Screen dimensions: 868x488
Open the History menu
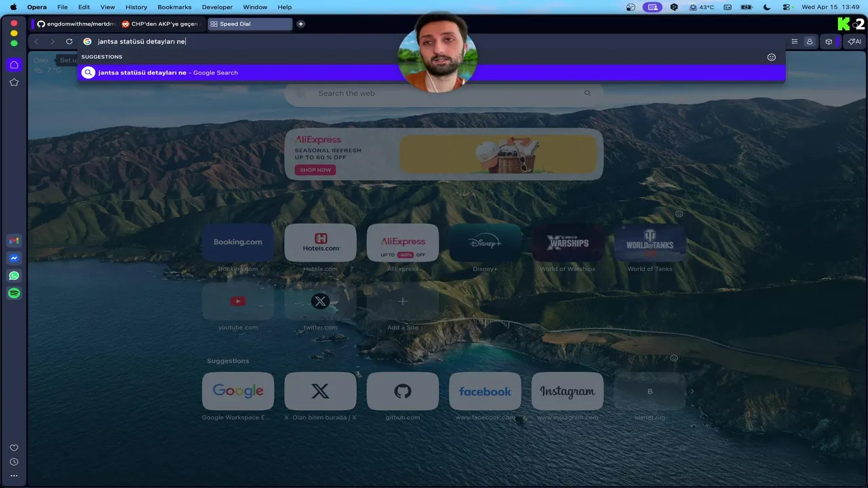pos(136,7)
